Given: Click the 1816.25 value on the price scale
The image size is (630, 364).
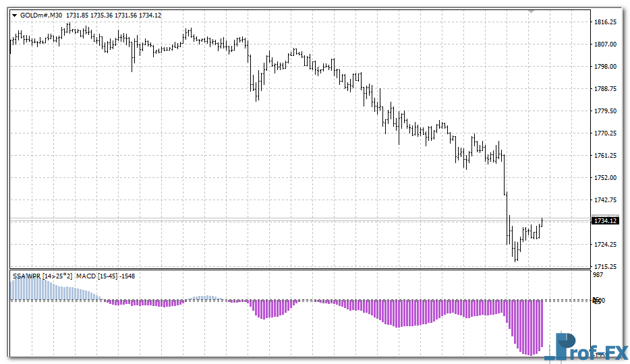Looking at the screenshot, I should click(x=605, y=22).
